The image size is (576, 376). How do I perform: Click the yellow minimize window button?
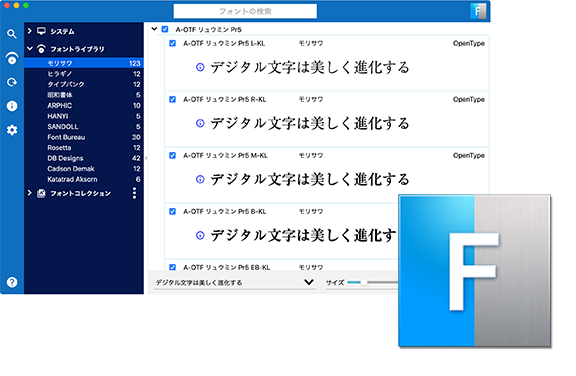16,5
